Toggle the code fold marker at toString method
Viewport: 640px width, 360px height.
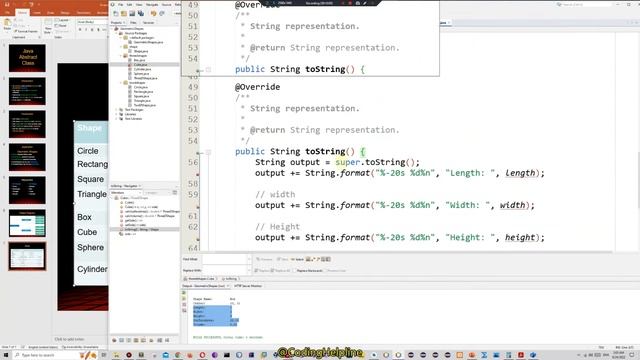pos(208,152)
